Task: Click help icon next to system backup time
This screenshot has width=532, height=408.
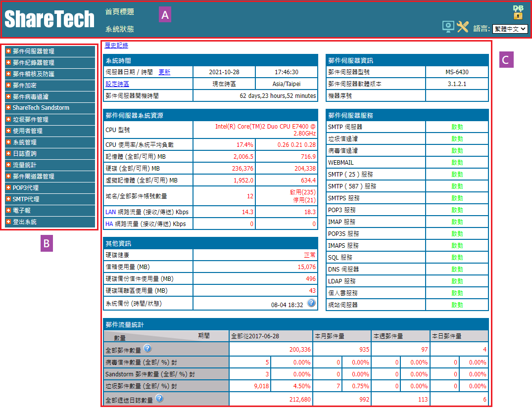Action: [x=311, y=303]
